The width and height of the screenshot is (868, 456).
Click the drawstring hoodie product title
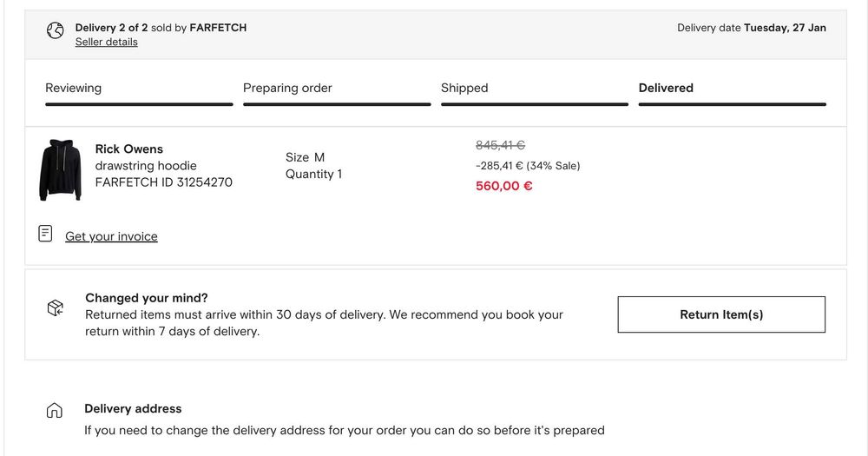click(146, 165)
